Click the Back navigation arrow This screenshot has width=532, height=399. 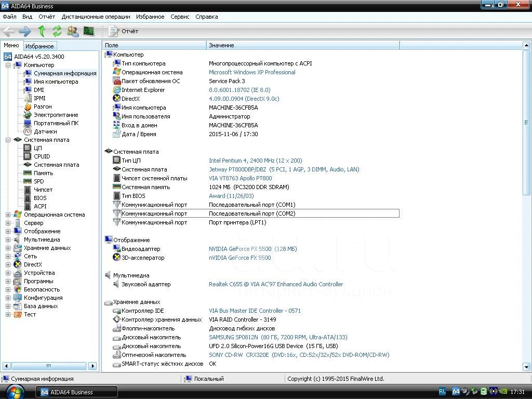click(x=9, y=31)
